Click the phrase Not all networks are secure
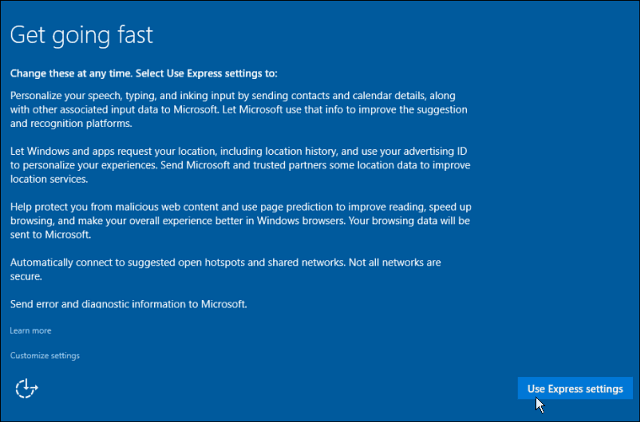The image size is (640, 422). (x=225, y=269)
